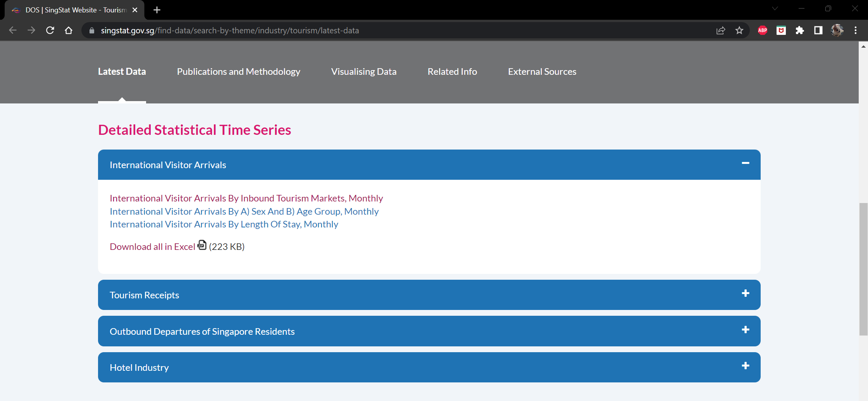Open the Visualising Data tab
Viewport: 868px width, 401px height.
click(363, 72)
